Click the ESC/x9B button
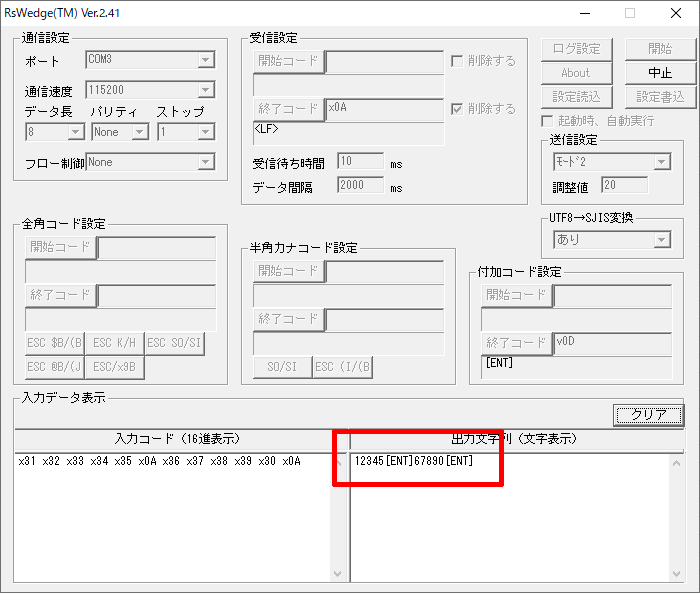This screenshot has width=700, height=593. point(115,367)
